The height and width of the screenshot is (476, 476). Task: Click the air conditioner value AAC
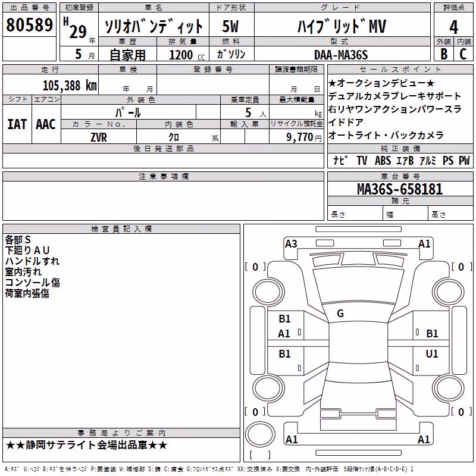pos(46,124)
